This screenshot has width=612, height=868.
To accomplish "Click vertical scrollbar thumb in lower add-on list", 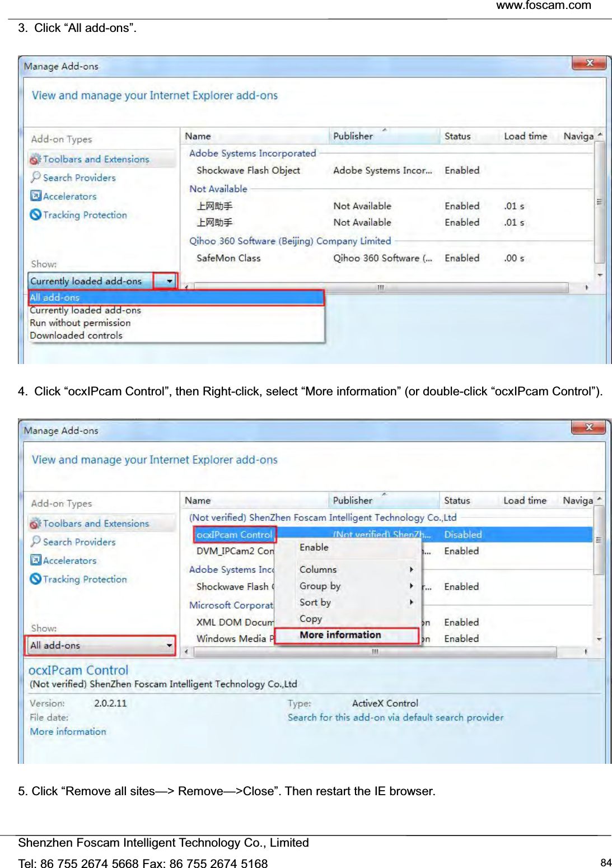I will [599, 540].
